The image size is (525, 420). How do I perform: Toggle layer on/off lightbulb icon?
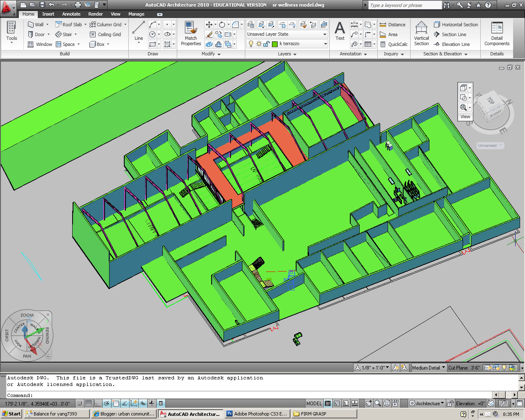click(x=251, y=44)
